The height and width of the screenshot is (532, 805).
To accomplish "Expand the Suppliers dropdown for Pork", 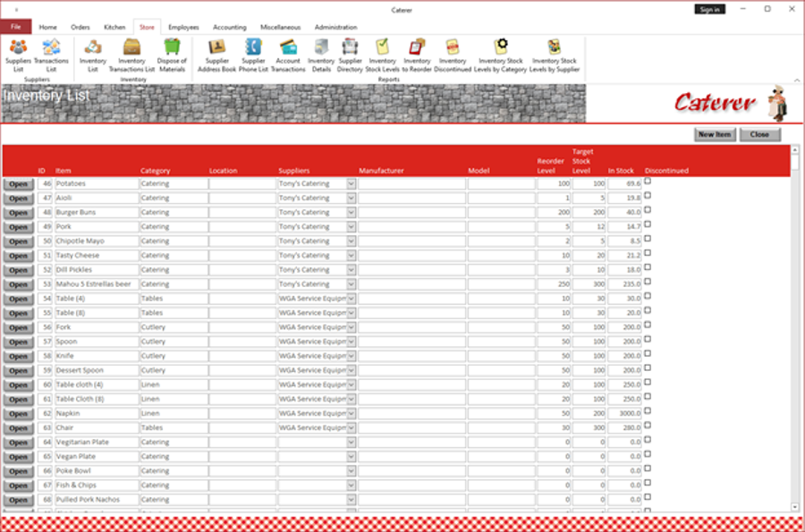I will (352, 227).
